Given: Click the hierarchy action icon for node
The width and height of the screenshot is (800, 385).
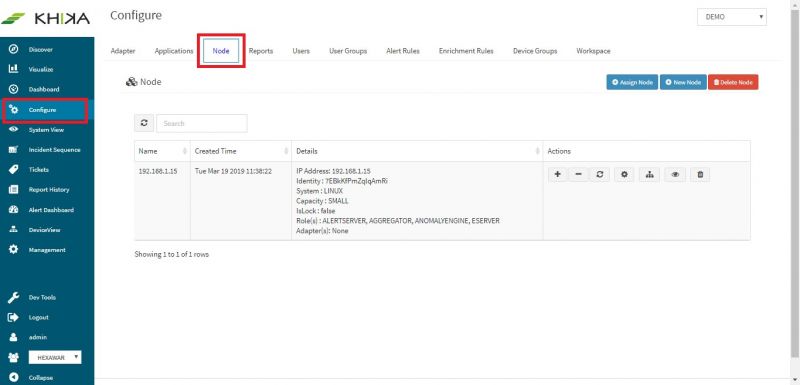Looking at the screenshot, I should click(649, 174).
